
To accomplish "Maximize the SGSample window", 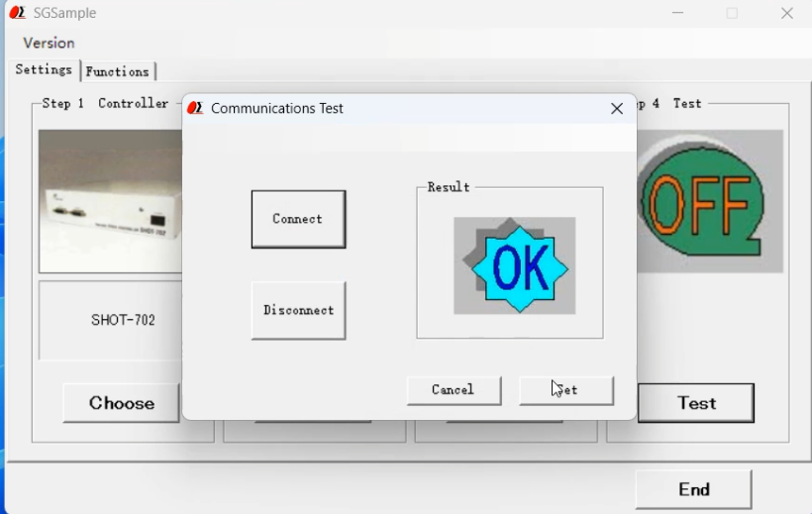I will click(733, 13).
